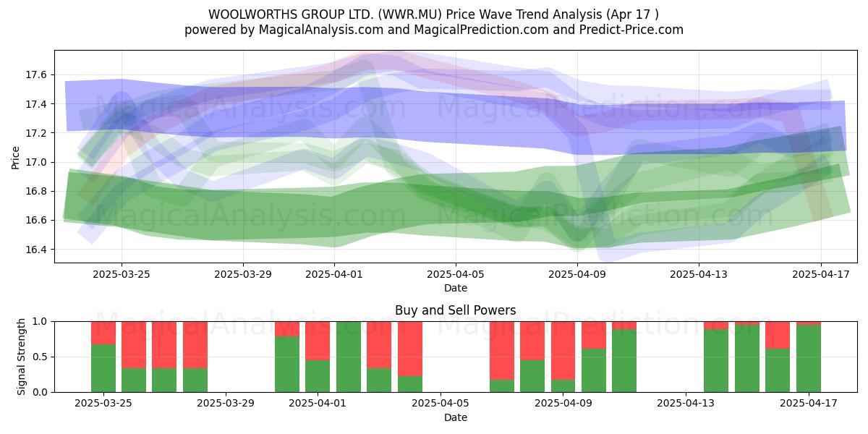Click the 16.6 price tick label
Image resolution: width=868 pixels, height=434 pixels.
click(36, 220)
